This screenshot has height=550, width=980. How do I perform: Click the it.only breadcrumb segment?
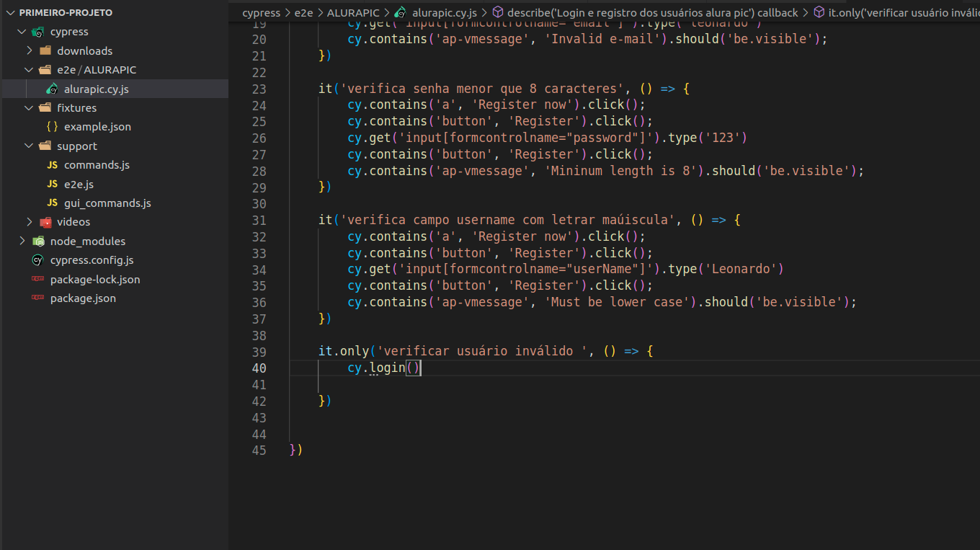tap(904, 13)
